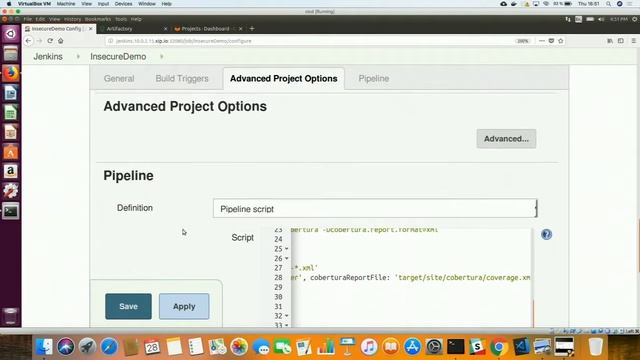Open Firefox page actions ellipsis menu
Viewport: 640px width, 360px height.
click(542, 41)
